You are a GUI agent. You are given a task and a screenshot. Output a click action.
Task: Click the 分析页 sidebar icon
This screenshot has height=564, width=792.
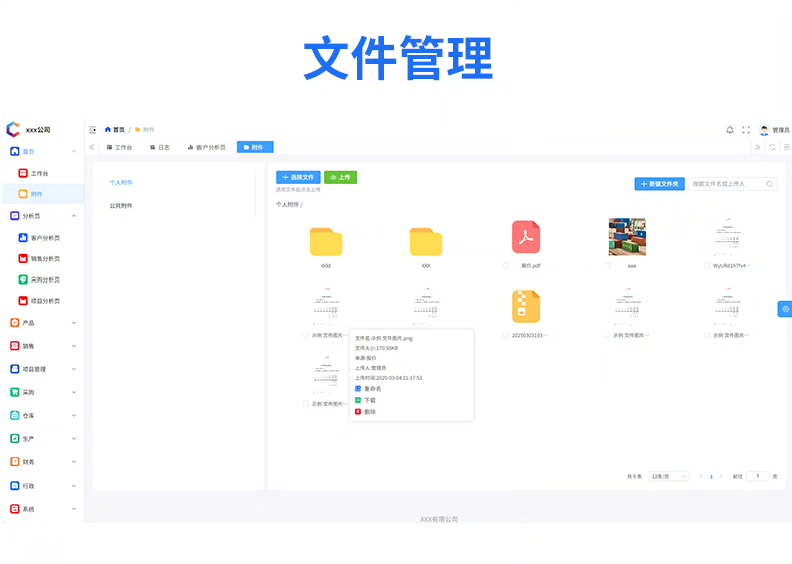coord(15,216)
